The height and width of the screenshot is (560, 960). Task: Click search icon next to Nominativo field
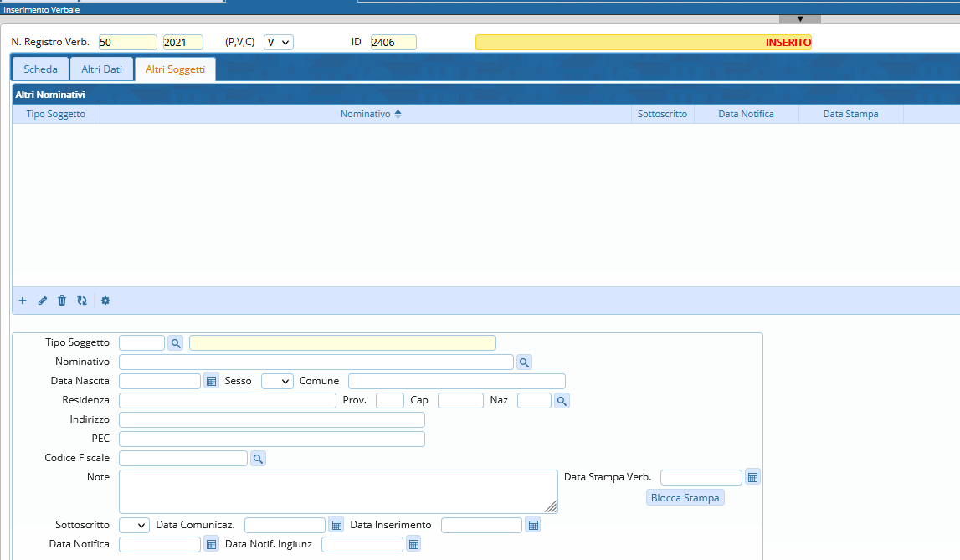pyautogui.click(x=524, y=362)
